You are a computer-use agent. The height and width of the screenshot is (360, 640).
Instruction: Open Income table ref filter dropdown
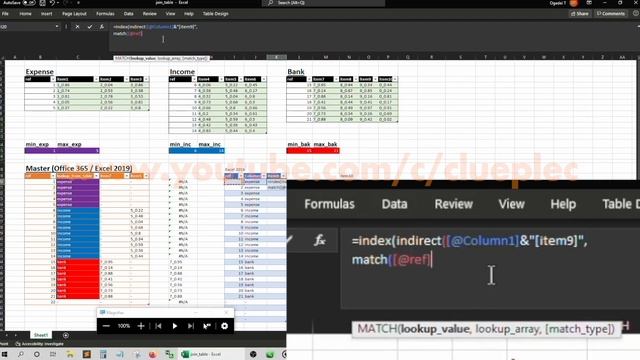pyautogui.click(x=193, y=79)
